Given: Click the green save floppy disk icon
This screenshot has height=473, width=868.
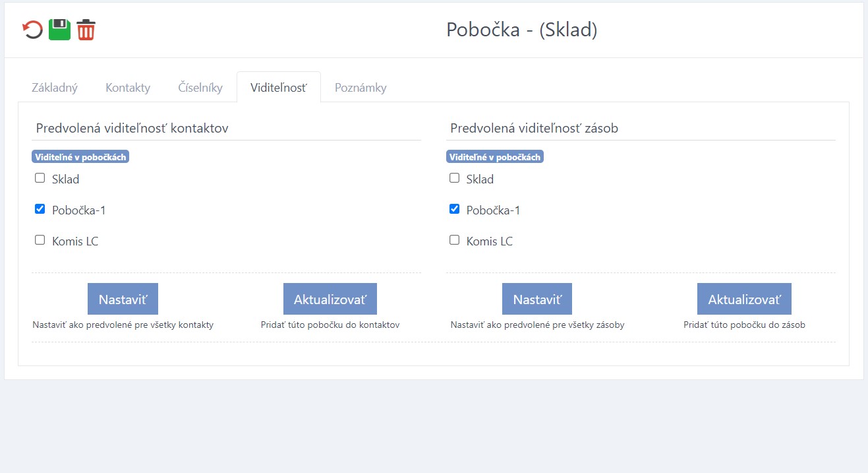Looking at the screenshot, I should [59, 30].
